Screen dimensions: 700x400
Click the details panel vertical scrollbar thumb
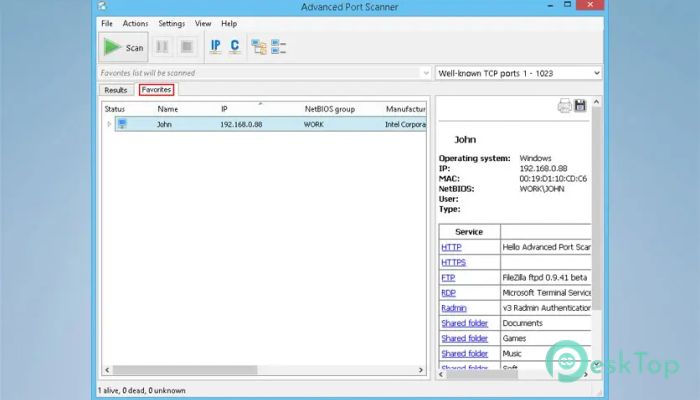(x=596, y=208)
